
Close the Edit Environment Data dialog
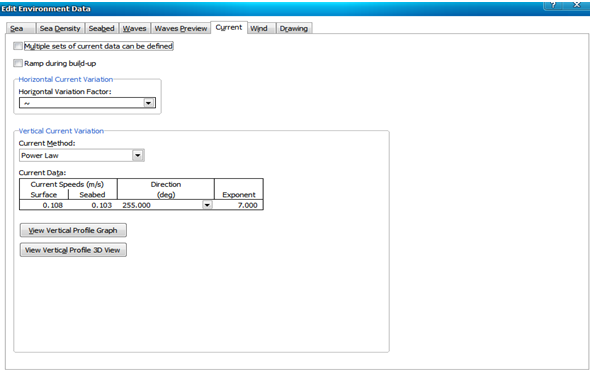[x=577, y=5]
